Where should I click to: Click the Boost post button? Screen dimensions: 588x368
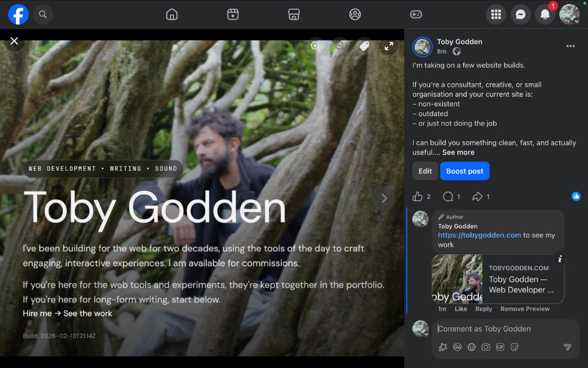tap(465, 171)
